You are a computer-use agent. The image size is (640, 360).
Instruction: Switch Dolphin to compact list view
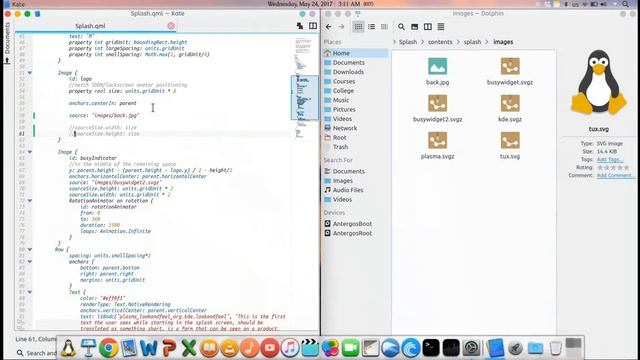click(x=371, y=27)
